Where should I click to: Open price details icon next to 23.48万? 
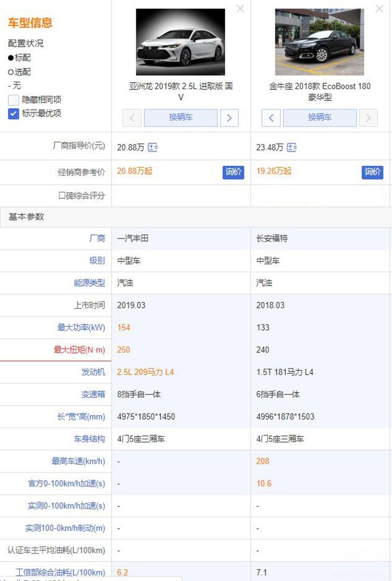click(292, 148)
